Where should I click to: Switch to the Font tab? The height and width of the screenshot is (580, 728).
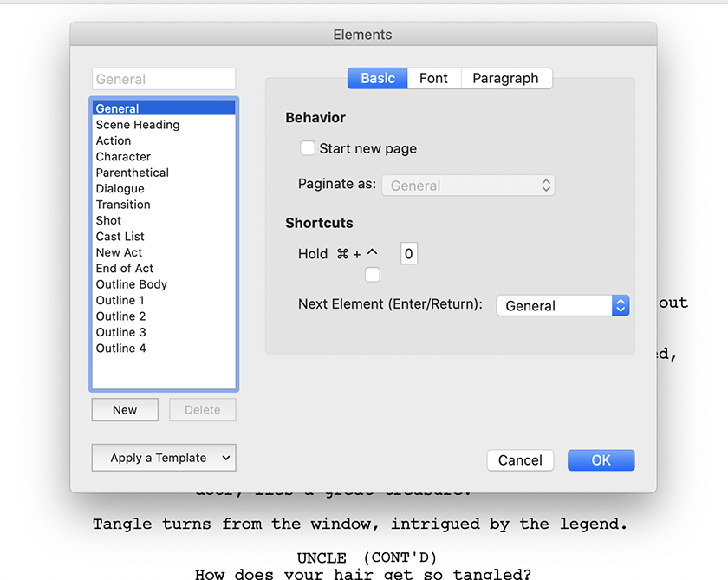click(x=433, y=78)
